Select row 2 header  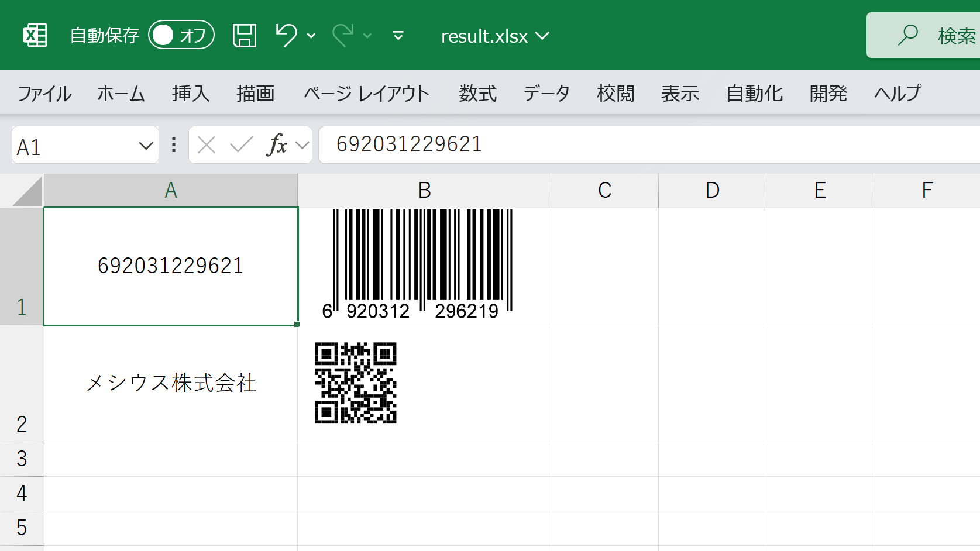click(x=22, y=384)
